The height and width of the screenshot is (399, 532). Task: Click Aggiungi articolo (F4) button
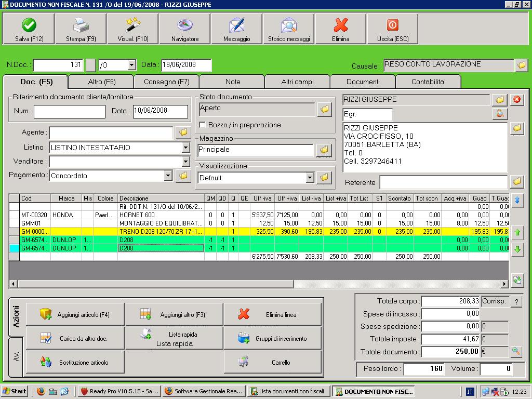[75, 314]
